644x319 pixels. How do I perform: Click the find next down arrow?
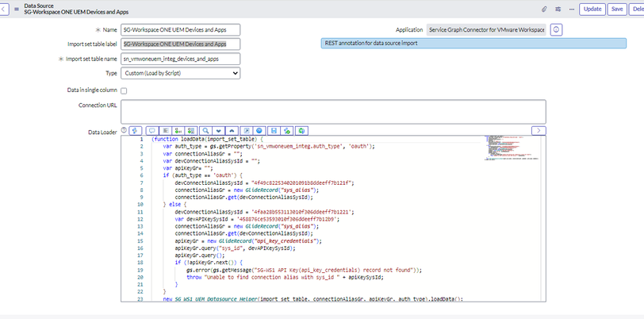pos(219,131)
